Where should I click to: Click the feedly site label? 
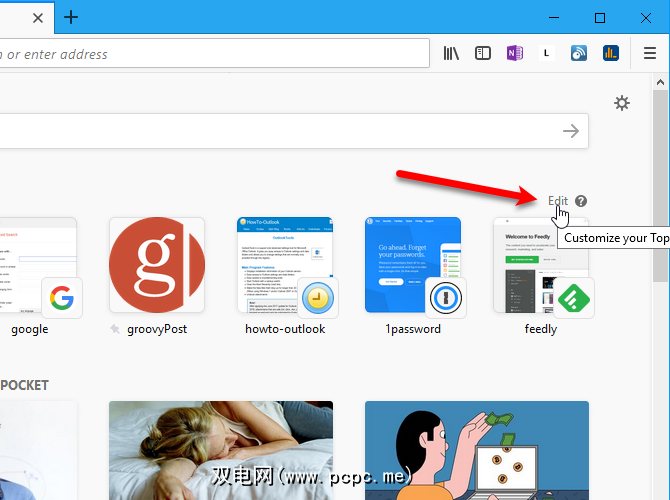541,329
